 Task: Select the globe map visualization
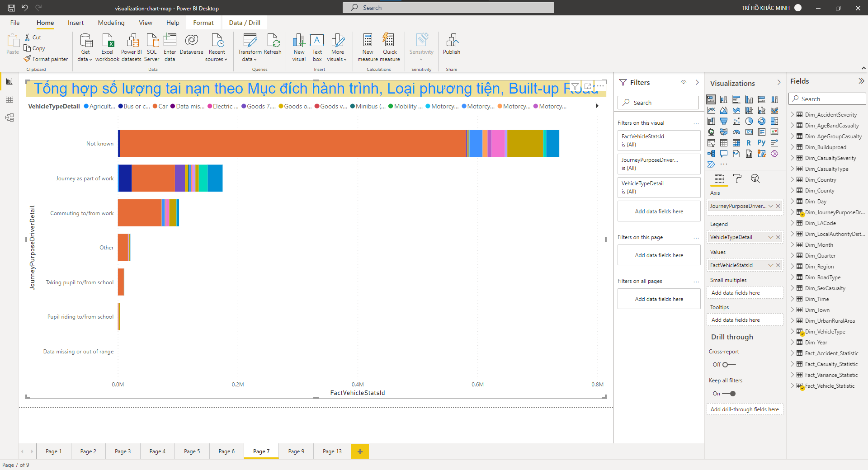point(711,132)
